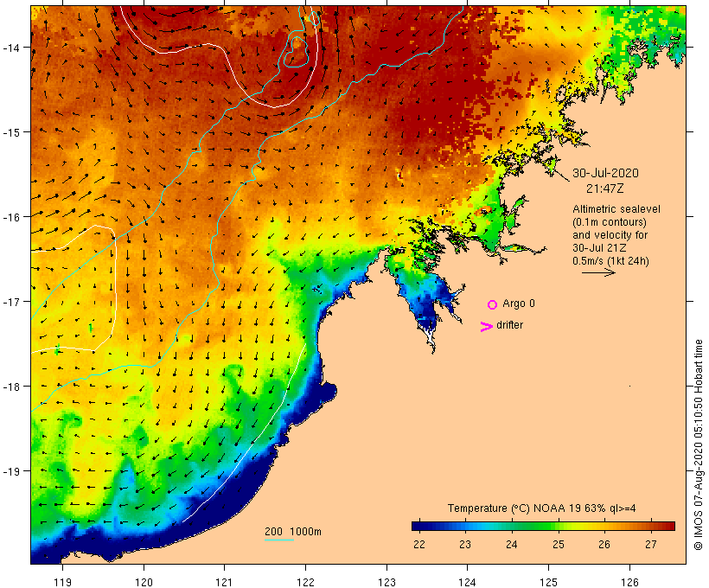Click the cyan 200 1000m depth line sample

(x=279, y=540)
